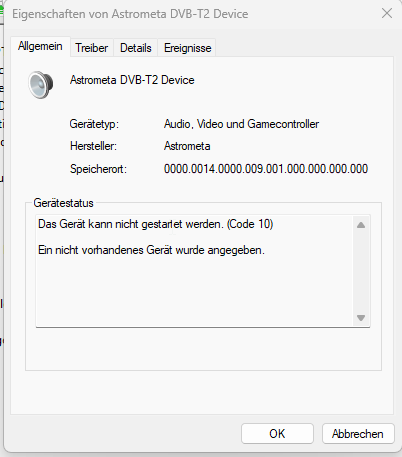
Task: Click 'Audio, Video und Gamecontroller' device type
Action: [241, 124]
